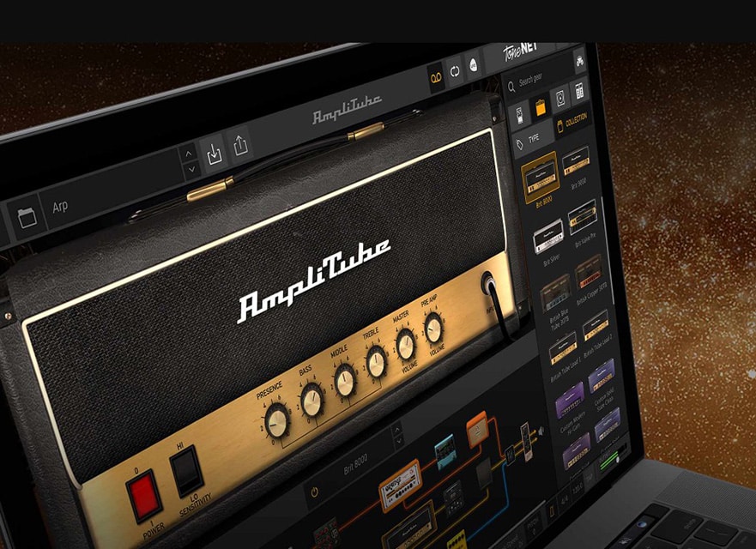This screenshot has height=549, width=756.
Task: Select the British Copper 30TB amp
Action: (x=588, y=272)
